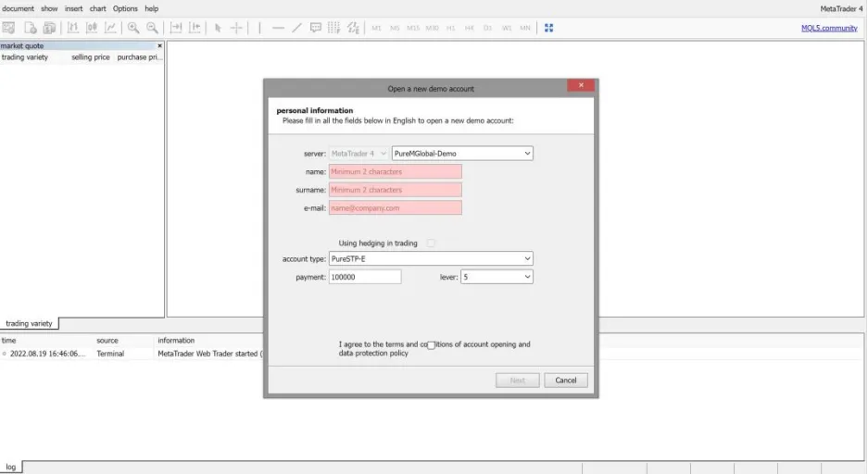Image resolution: width=868 pixels, height=474 pixels.
Task: Click the Terminal source log cell
Action: coord(110,354)
